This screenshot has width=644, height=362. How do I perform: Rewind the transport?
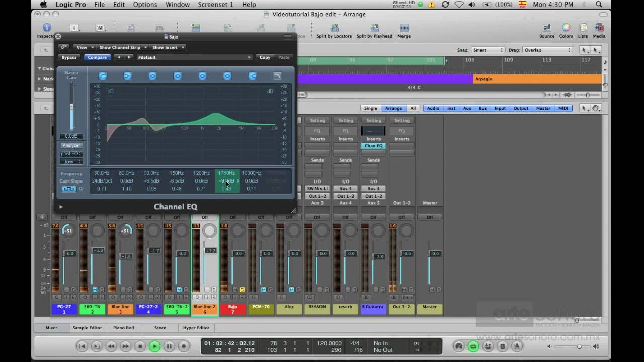tap(111, 346)
